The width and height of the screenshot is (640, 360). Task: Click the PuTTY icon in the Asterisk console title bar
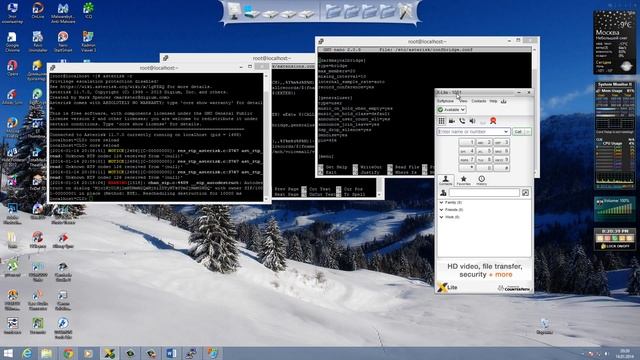[x=53, y=68]
